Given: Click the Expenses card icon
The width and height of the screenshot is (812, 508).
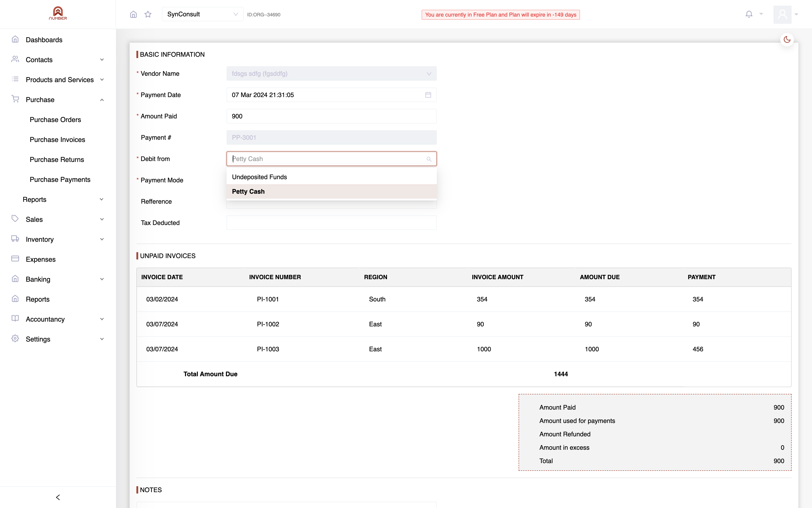Looking at the screenshot, I should point(15,259).
